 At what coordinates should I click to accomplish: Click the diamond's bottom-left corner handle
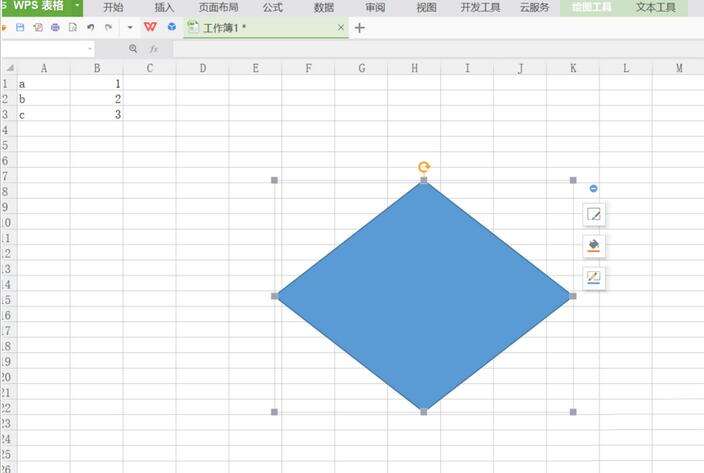pyautogui.click(x=274, y=412)
